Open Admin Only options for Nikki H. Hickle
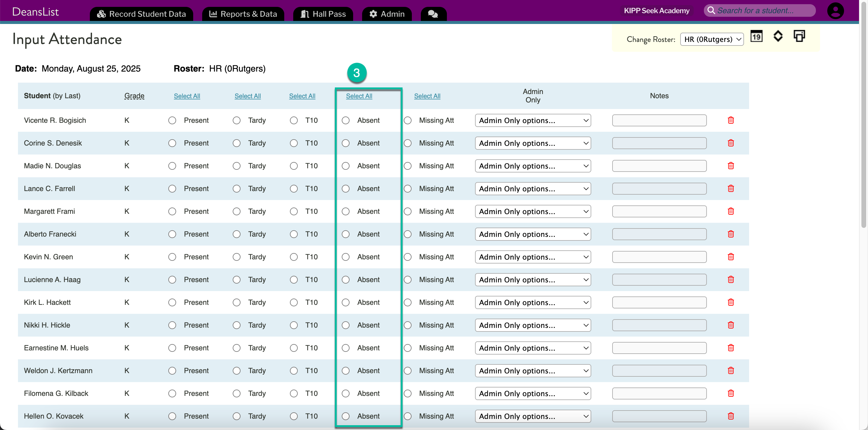This screenshot has width=868, height=430. coord(533,325)
